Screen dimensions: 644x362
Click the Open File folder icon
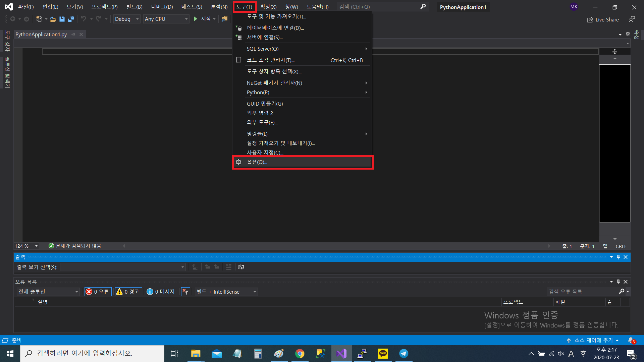[x=53, y=19]
